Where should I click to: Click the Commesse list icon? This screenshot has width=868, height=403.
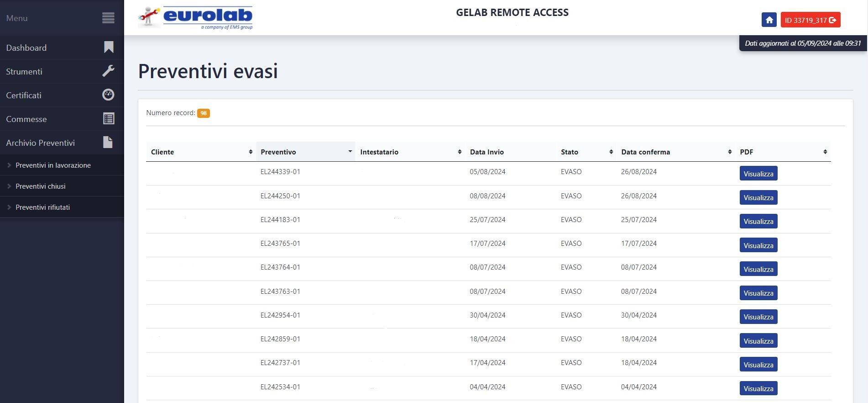click(108, 119)
